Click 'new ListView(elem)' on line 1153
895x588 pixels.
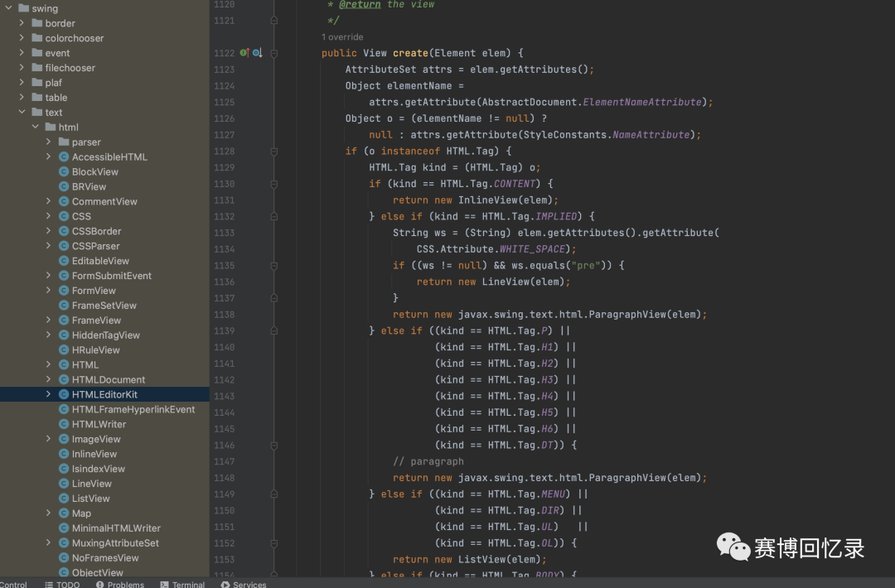tap(487, 560)
